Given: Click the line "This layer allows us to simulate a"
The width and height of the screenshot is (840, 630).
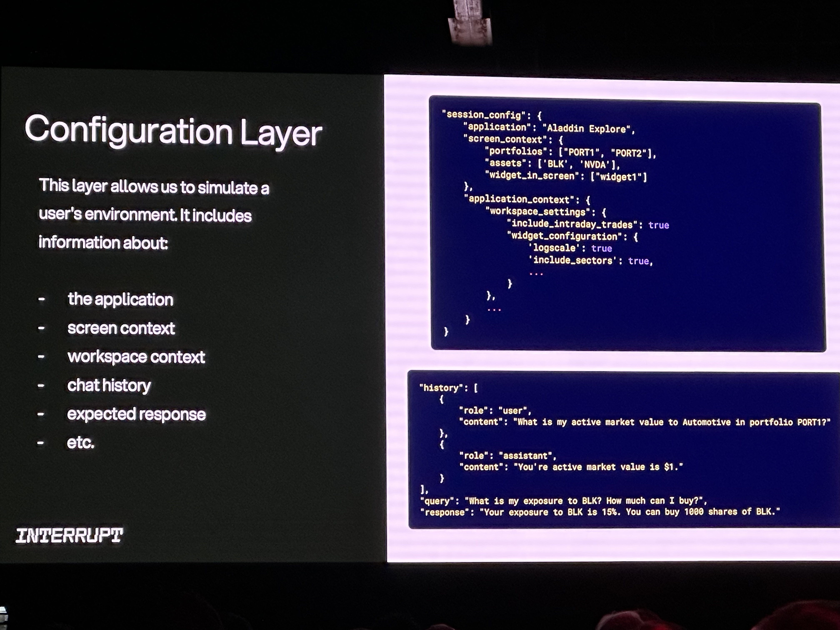Looking at the screenshot, I should click(x=154, y=187).
